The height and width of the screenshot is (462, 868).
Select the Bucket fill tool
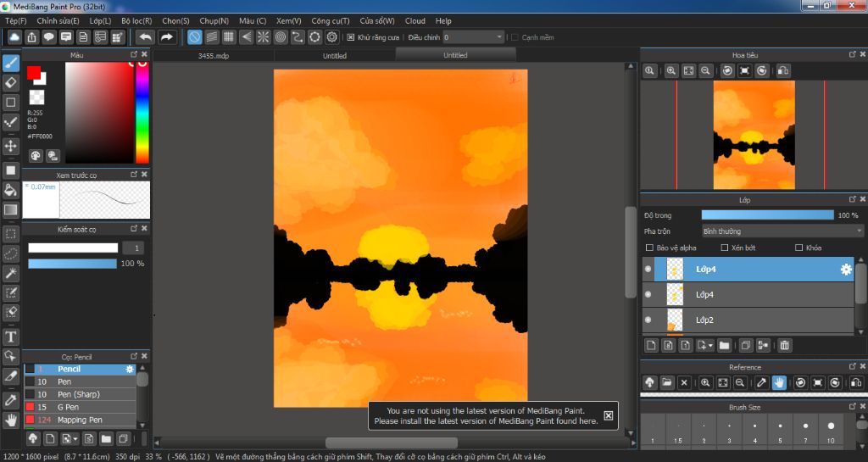pyautogui.click(x=10, y=190)
